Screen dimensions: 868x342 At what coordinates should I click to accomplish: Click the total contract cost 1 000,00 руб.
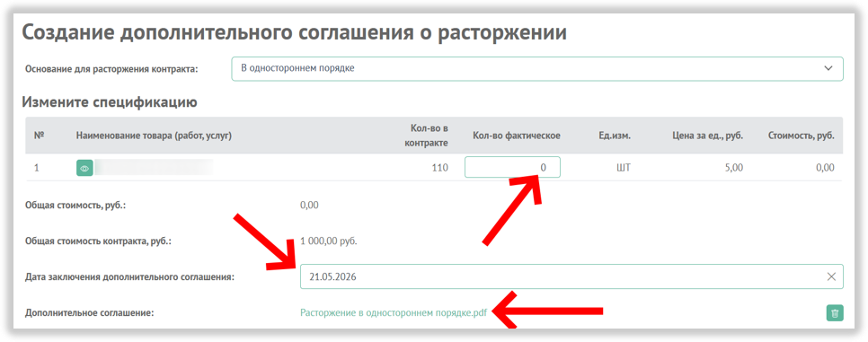tap(329, 241)
